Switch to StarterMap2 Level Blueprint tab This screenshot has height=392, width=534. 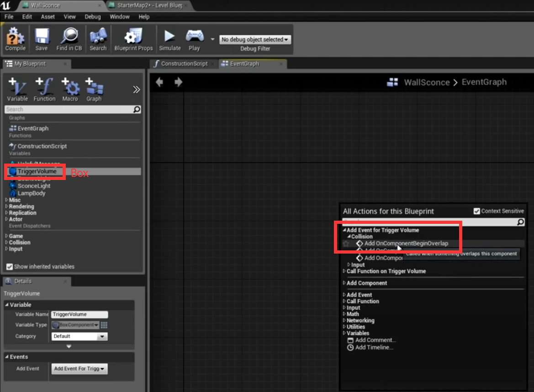[x=149, y=5]
